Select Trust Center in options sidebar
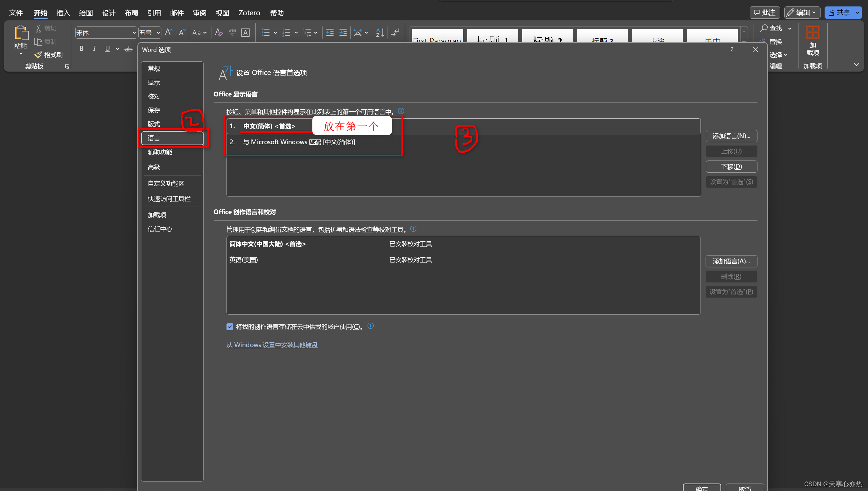This screenshot has width=868, height=491. pos(160,229)
